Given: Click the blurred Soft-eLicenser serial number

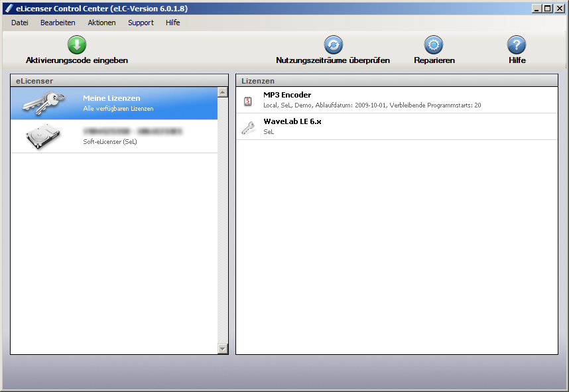Looking at the screenshot, I should coord(133,131).
